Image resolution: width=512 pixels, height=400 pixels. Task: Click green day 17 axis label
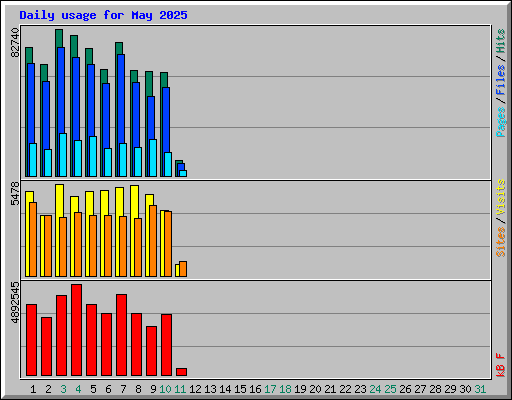click(270, 389)
